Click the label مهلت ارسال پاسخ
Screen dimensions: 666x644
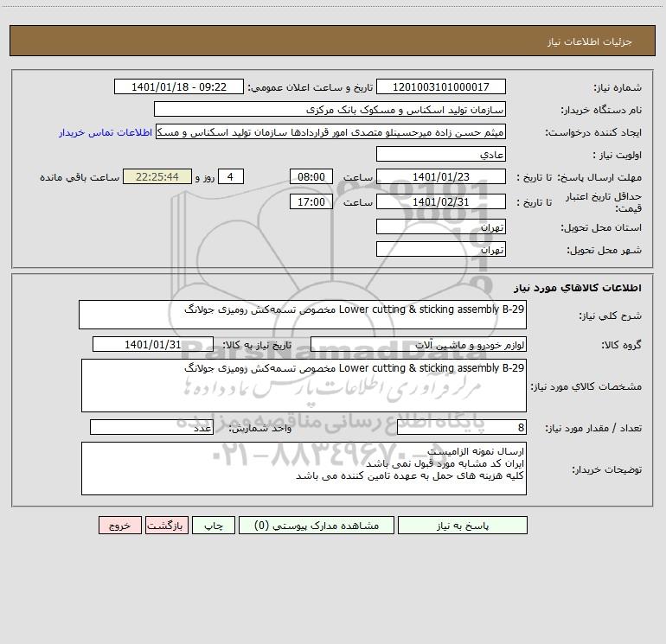(599, 177)
